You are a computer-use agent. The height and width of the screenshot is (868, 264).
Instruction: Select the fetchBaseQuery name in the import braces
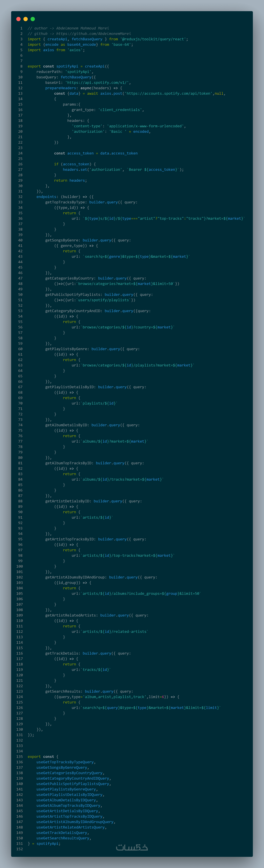point(87,39)
